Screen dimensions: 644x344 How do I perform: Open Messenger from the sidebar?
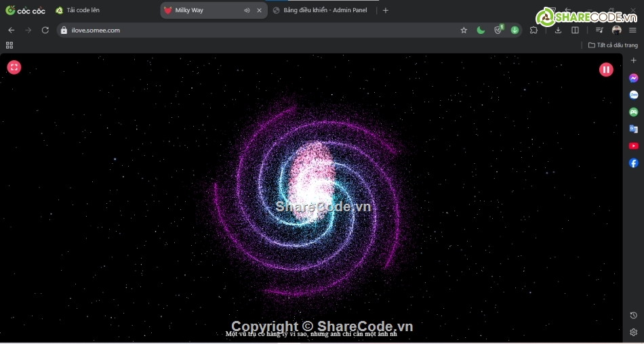[633, 78]
